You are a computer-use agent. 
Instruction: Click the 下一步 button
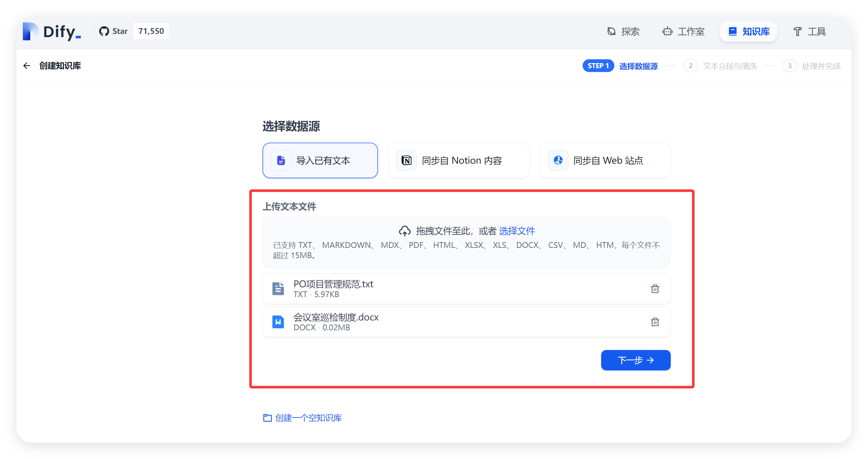point(635,360)
